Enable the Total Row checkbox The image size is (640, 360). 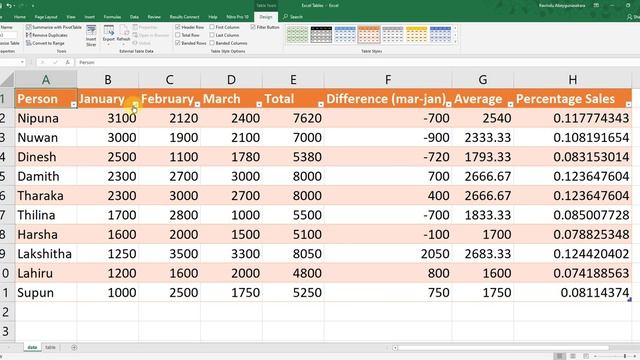(178, 35)
